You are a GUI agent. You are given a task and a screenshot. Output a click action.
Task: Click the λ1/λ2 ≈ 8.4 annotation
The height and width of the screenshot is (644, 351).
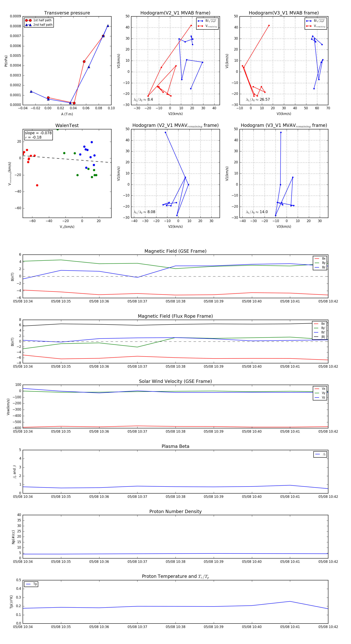pyautogui.click(x=143, y=100)
